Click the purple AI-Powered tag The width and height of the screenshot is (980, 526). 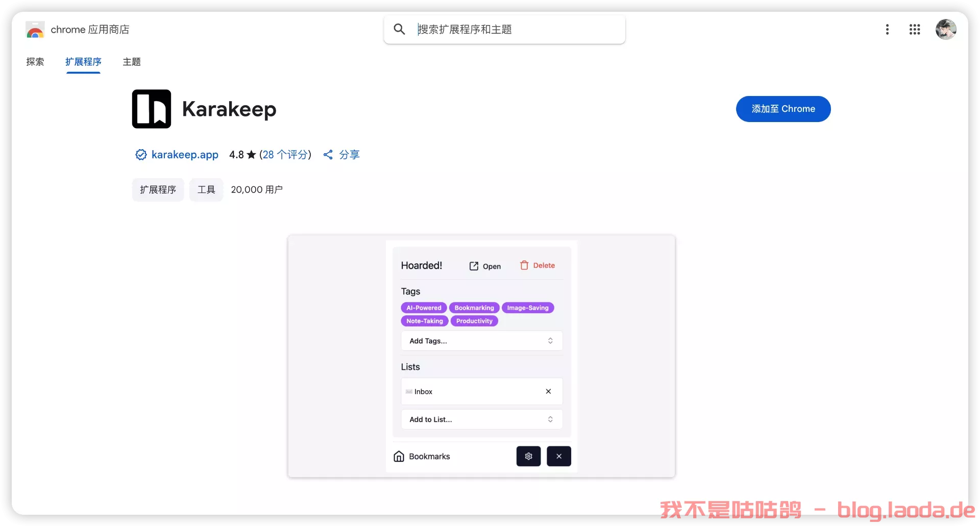[x=424, y=308]
